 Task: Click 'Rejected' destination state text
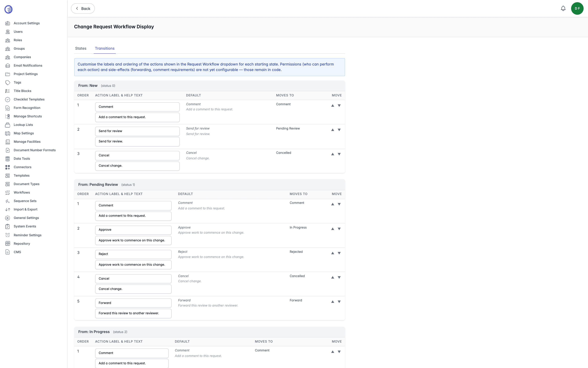click(x=296, y=252)
